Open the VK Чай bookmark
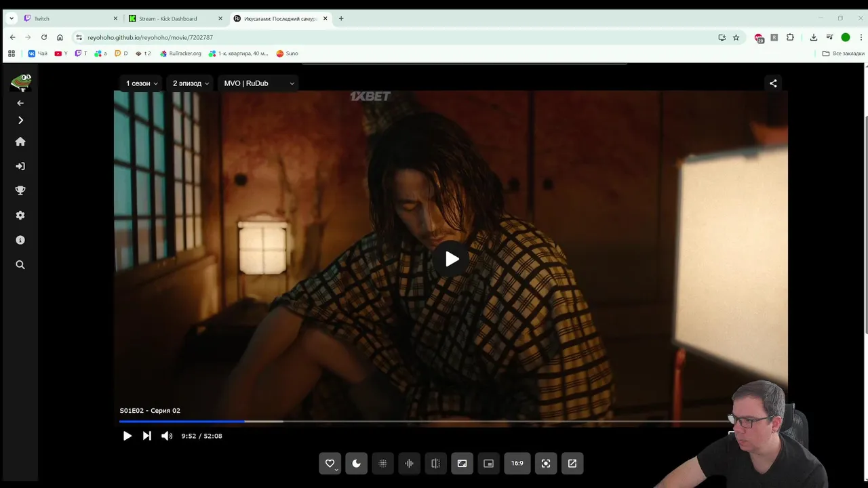 click(x=38, y=54)
